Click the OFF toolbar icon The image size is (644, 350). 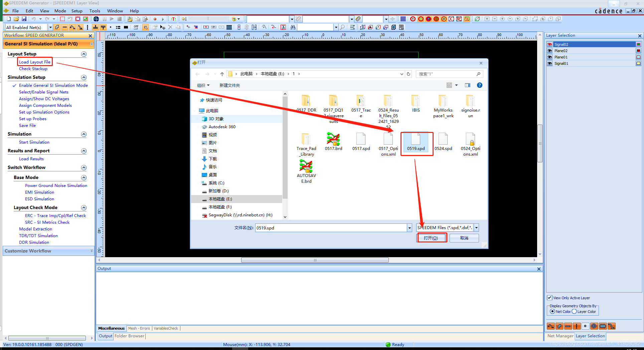point(136,27)
